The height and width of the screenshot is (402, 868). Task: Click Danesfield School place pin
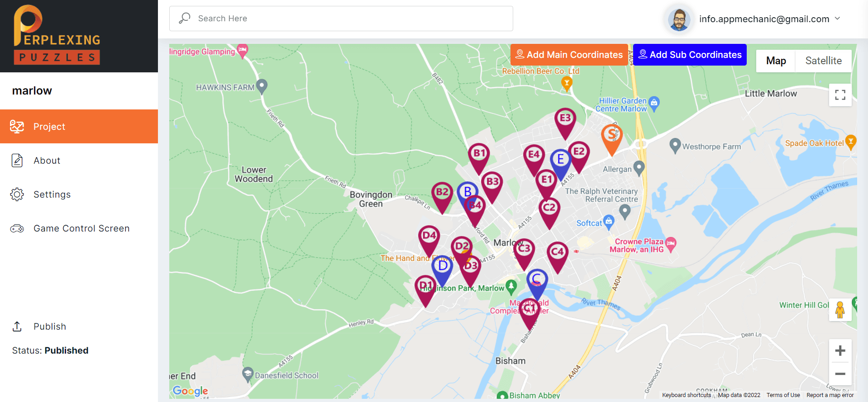tap(248, 374)
